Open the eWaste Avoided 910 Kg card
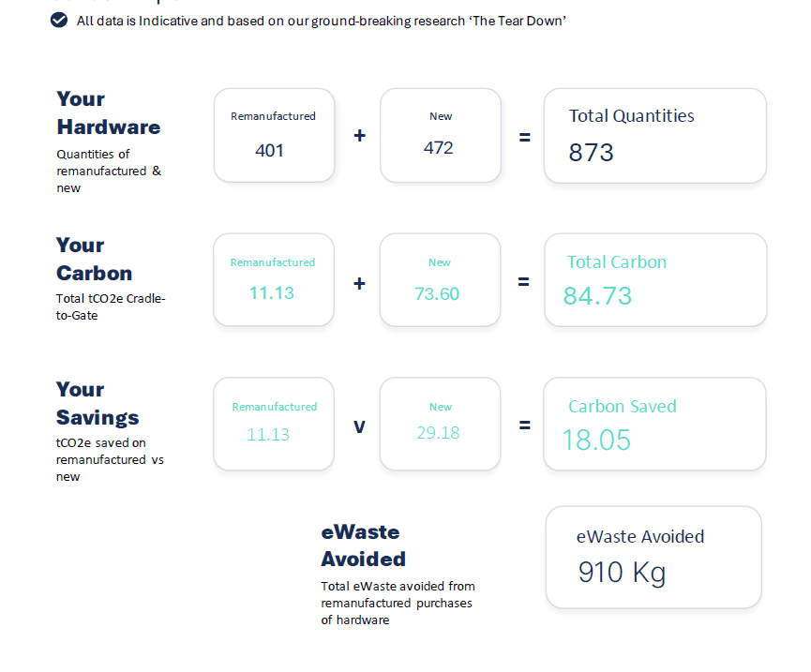The image size is (811, 672). [x=653, y=558]
